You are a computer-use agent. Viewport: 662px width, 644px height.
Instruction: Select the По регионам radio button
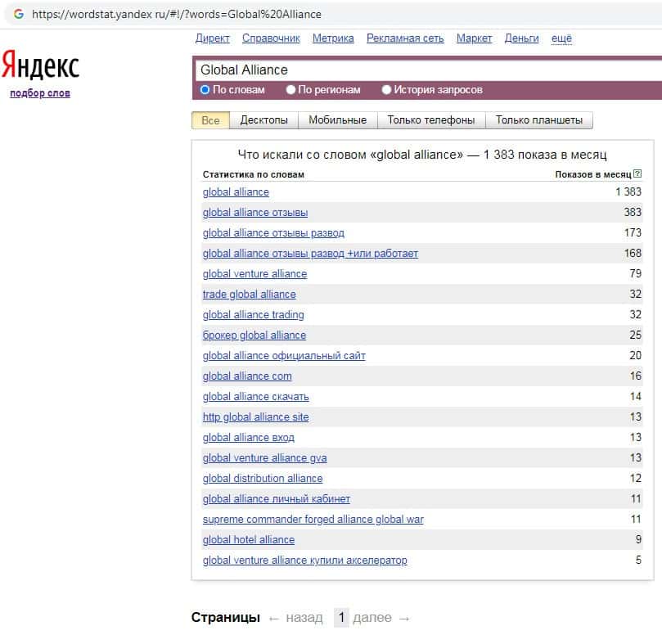pyautogui.click(x=290, y=90)
